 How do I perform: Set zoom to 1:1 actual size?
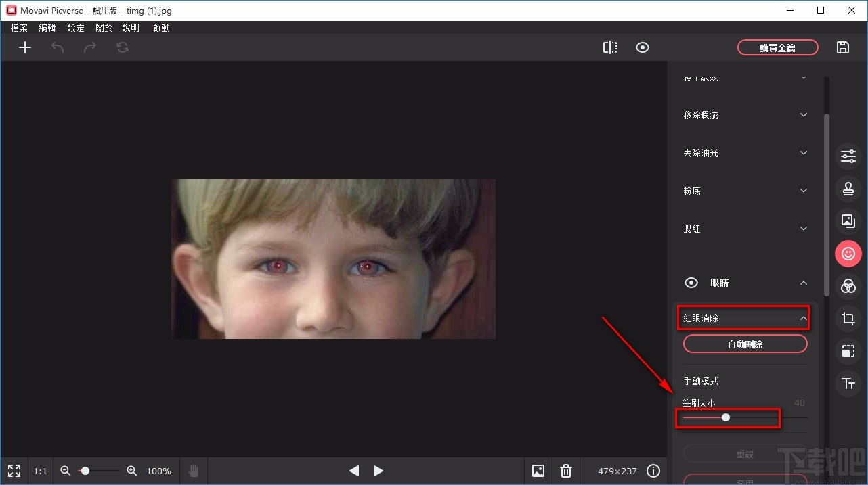pyautogui.click(x=41, y=471)
